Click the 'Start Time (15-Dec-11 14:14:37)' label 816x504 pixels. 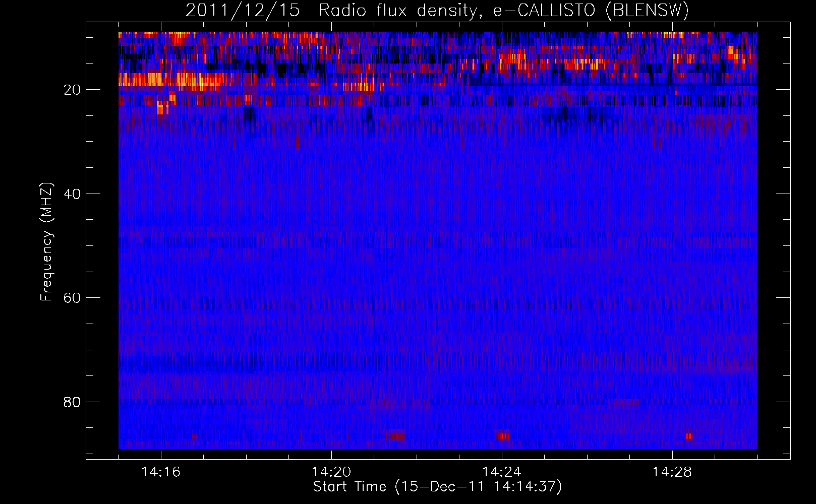click(x=437, y=487)
